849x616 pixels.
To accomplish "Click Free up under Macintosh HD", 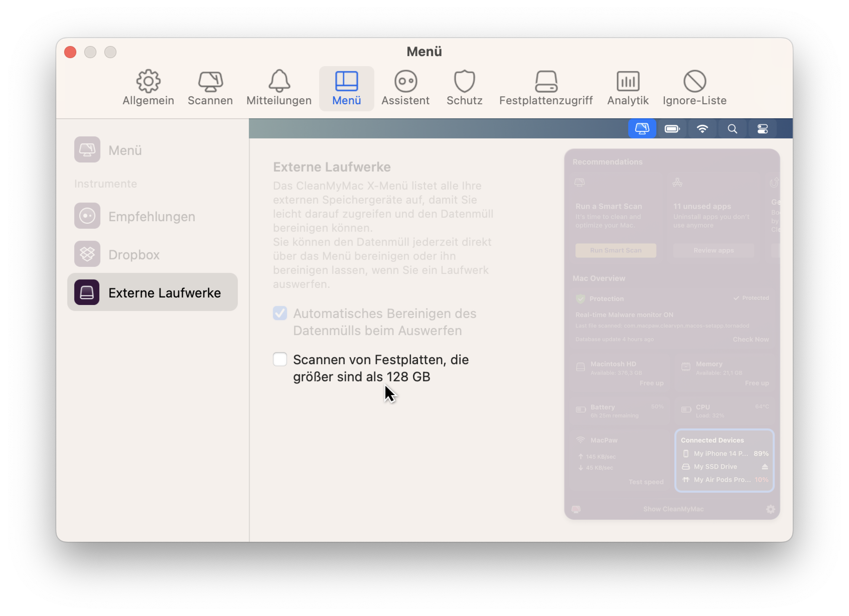I will tap(651, 383).
